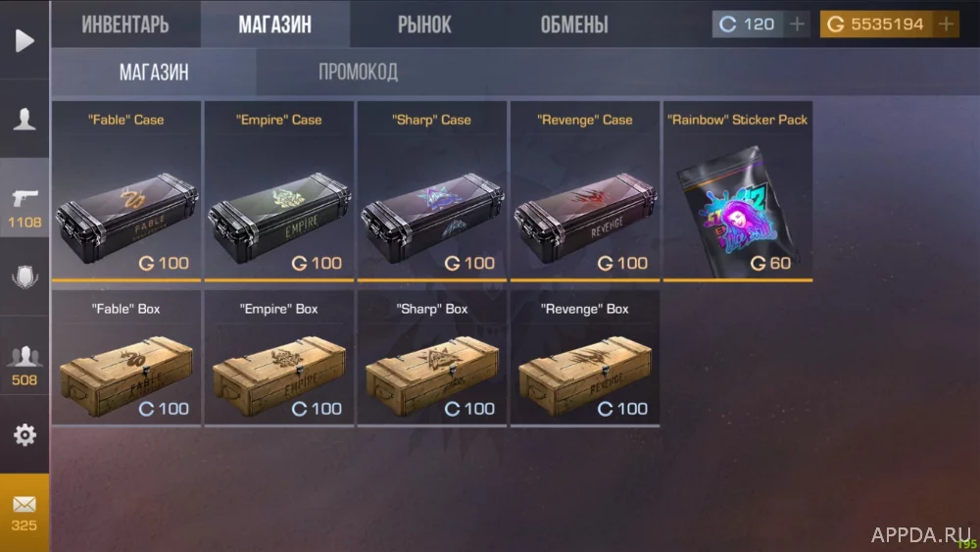Select the "Empire" Case item
980x552 pixels.
278,191
